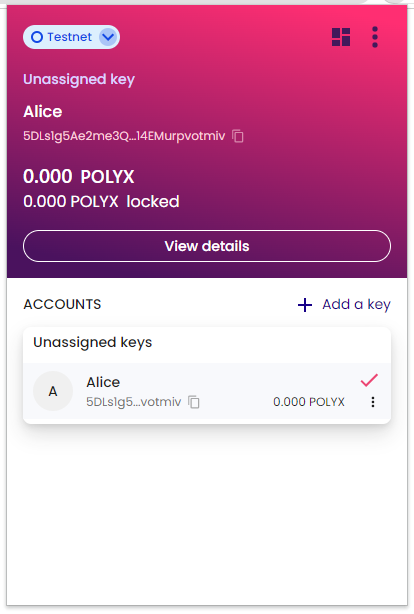Select the Alice account name in list
The height and width of the screenshot is (614, 414).
[x=103, y=382]
